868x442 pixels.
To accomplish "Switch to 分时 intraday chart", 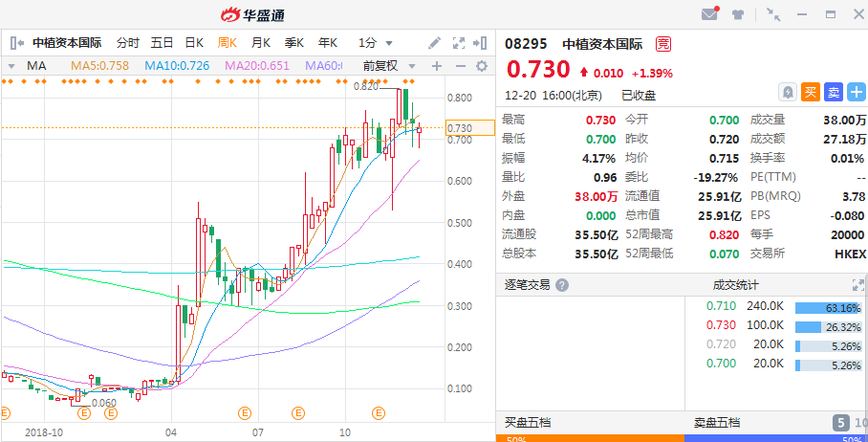I will (128, 43).
